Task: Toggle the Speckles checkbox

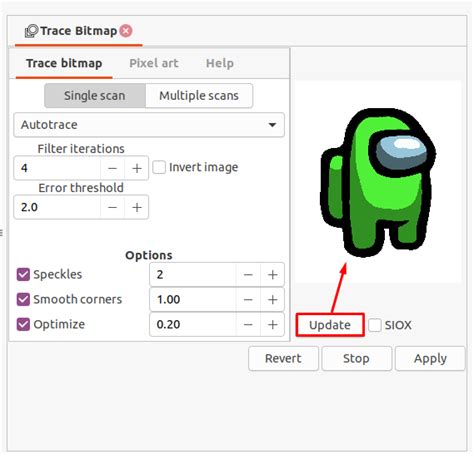Action: click(23, 275)
